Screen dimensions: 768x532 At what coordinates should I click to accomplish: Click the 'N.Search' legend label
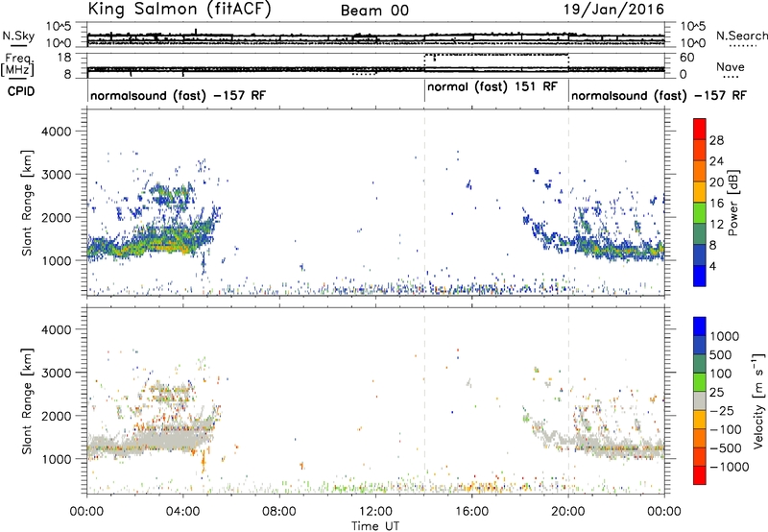pos(742,36)
